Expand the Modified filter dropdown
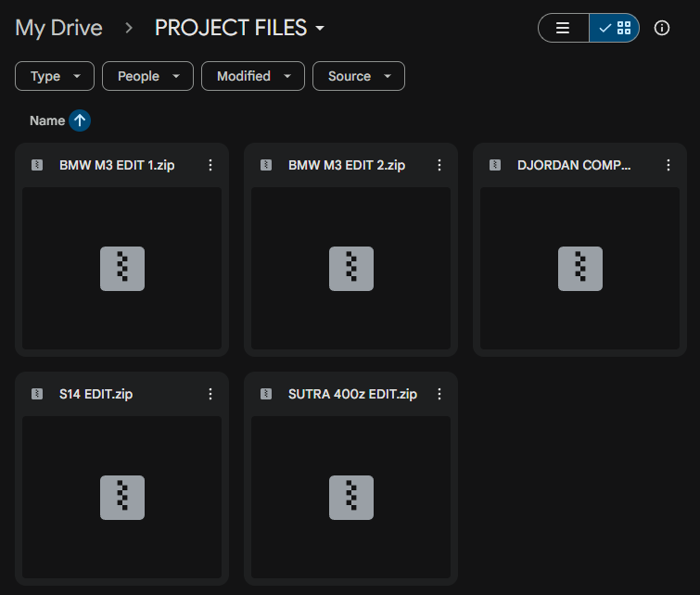Viewport: 700px width, 595px height. (253, 76)
